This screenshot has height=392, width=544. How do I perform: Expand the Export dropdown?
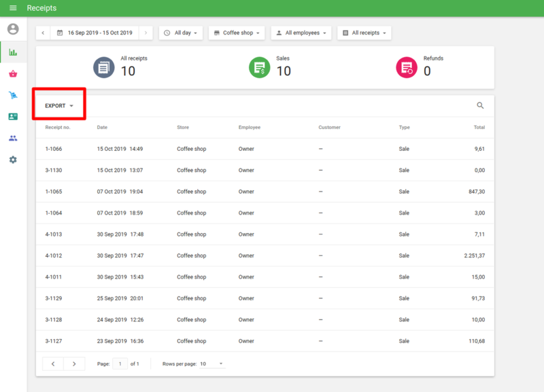coord(59,106)
